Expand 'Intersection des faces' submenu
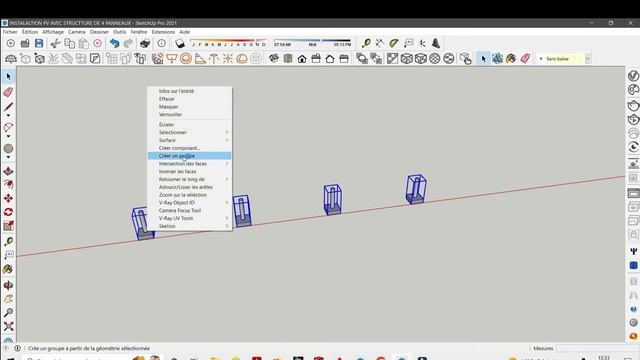640x360 pixels. 190,164
